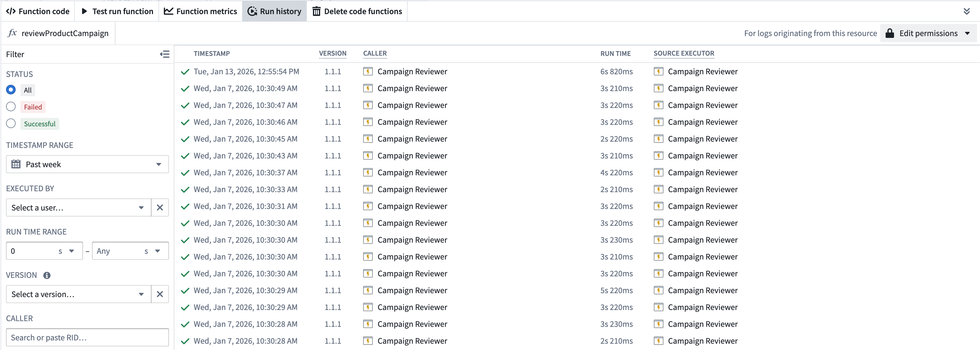The image size is (980, 350).
Task: Select the Failed status radio button
Action: pos(11,106)
